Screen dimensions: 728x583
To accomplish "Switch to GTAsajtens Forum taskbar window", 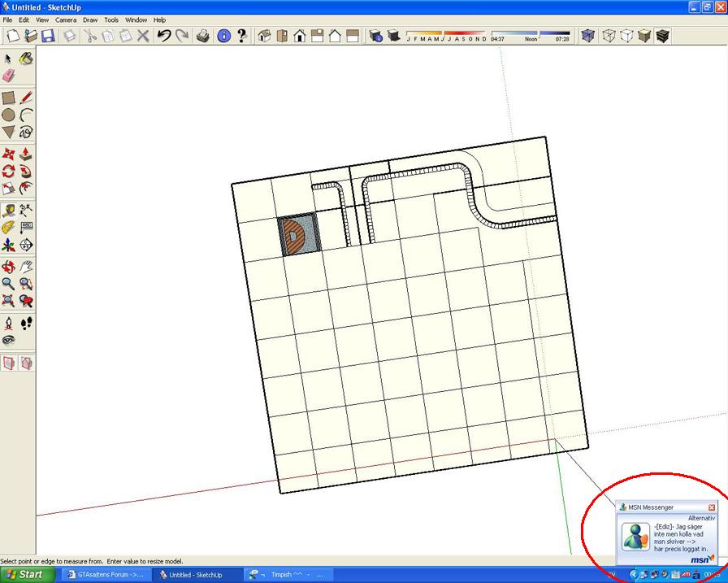I will tap(106, 575).
